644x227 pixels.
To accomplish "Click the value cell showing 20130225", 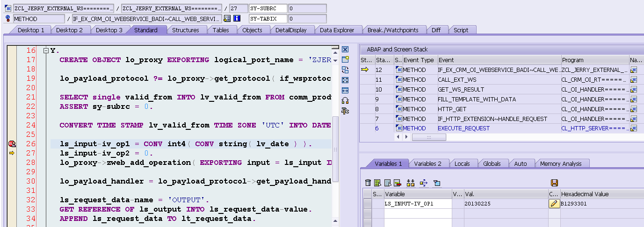I will (506, 204).
